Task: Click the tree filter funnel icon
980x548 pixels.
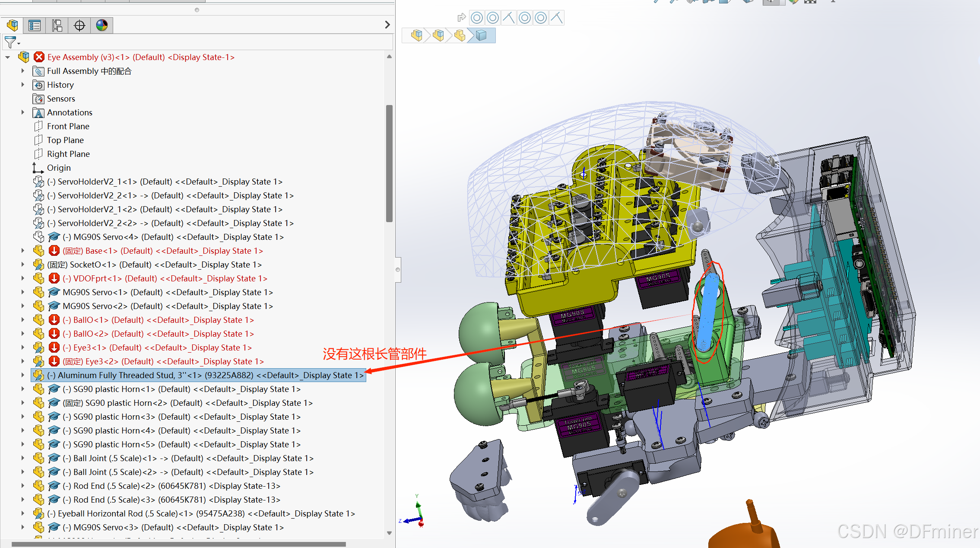Action: (10, 42)
